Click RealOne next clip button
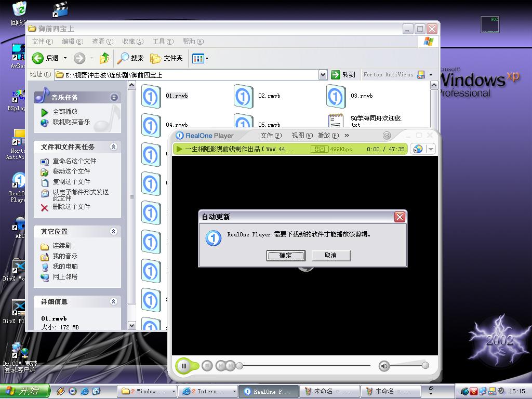This screenshot has height=399, width=532. pos(230,366)
